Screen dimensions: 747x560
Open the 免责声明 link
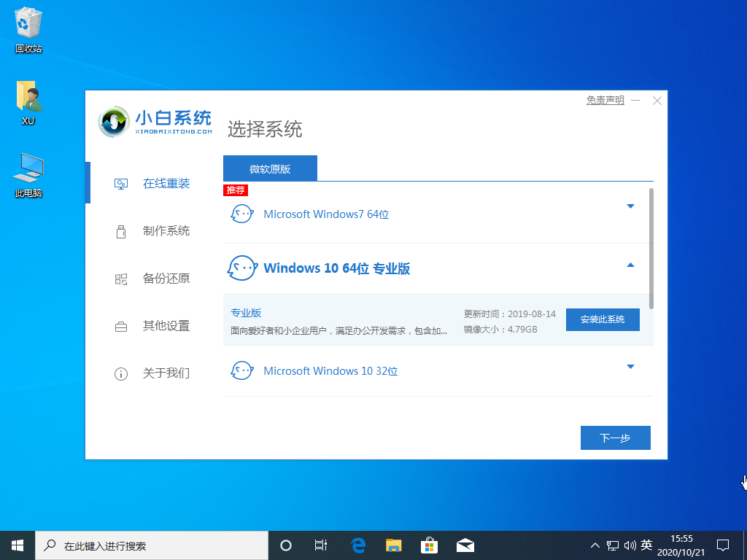pos(605,101)
